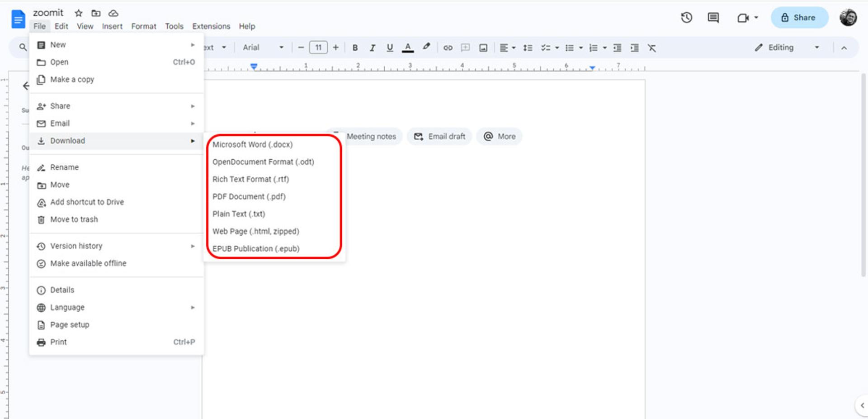
Task: Click the blue Share button
Action: tap(799, 18)
